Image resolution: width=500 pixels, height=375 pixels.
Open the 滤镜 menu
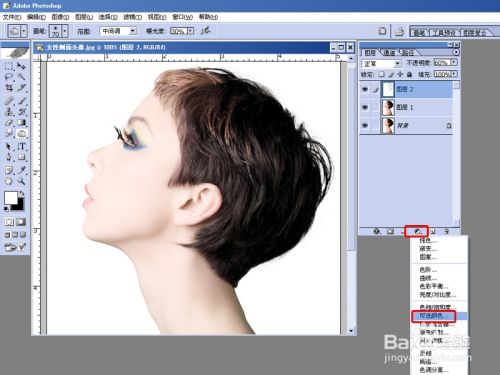(133, 17)
